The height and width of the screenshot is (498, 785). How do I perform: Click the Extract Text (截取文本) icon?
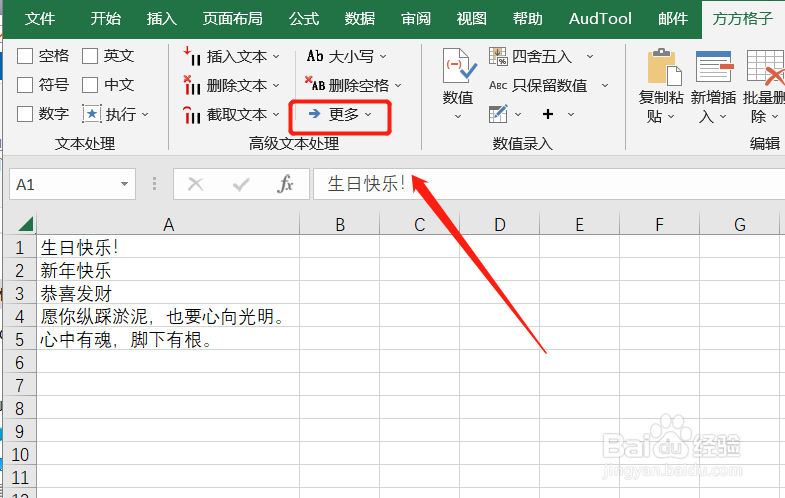pyautogui.click(x=192, y=115)
